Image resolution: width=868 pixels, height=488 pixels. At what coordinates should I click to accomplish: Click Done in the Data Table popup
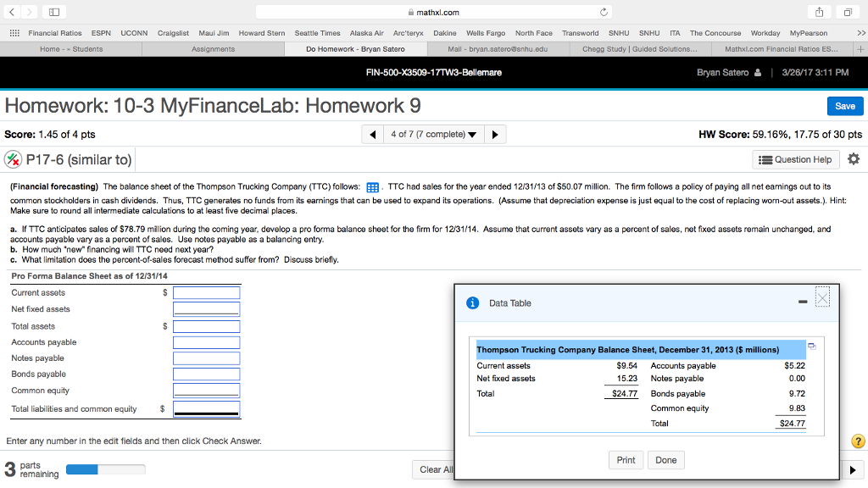tap(665, 460)
